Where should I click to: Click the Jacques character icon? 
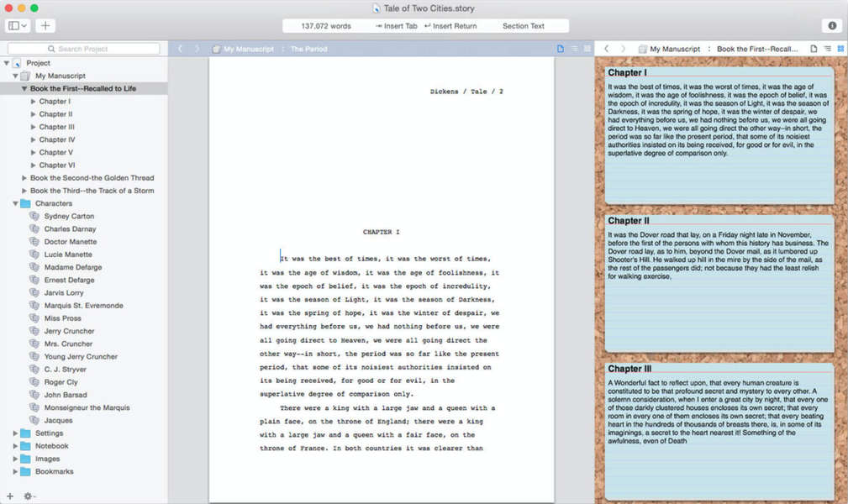coord(34,420)
